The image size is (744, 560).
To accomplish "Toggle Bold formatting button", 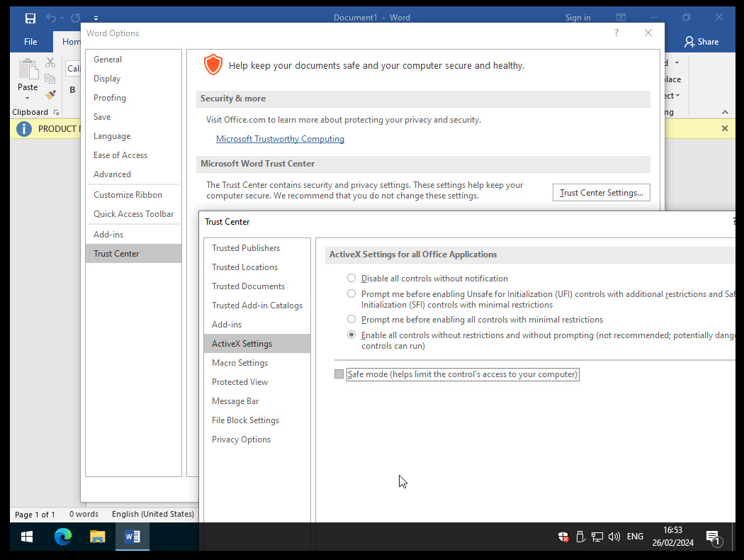I will (x=72, y=90).
